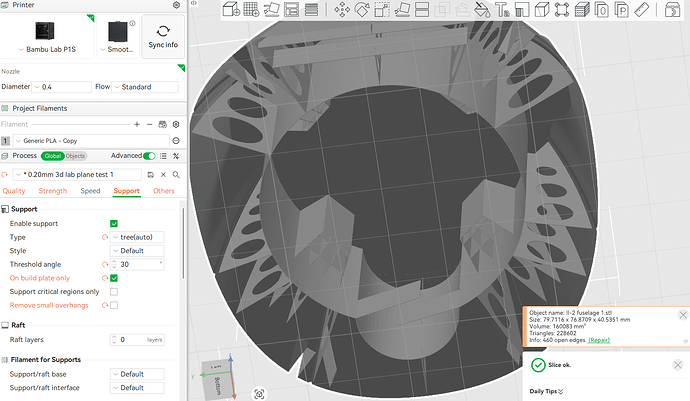Open nozzle Diameter dropdown

click(62, 87)
